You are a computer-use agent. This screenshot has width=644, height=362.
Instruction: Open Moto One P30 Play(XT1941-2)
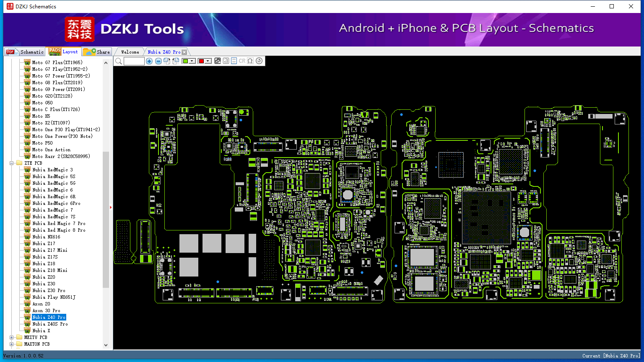(66, 129)
